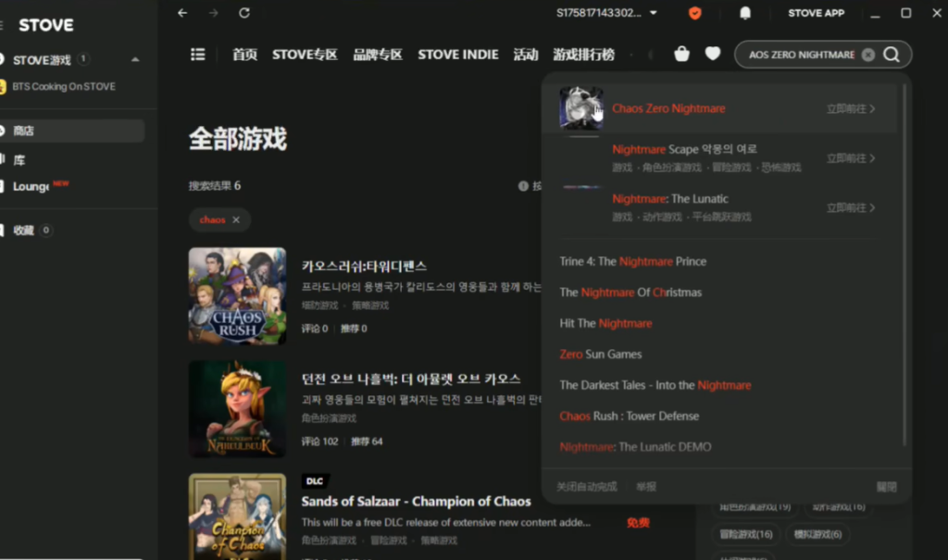Open the shopping bag cart
This screenshot has height=560, width=948.
[682, 54]
